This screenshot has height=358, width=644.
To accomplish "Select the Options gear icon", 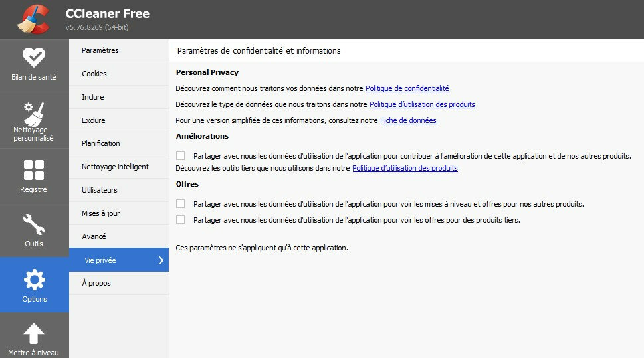I will coord(34,280).
